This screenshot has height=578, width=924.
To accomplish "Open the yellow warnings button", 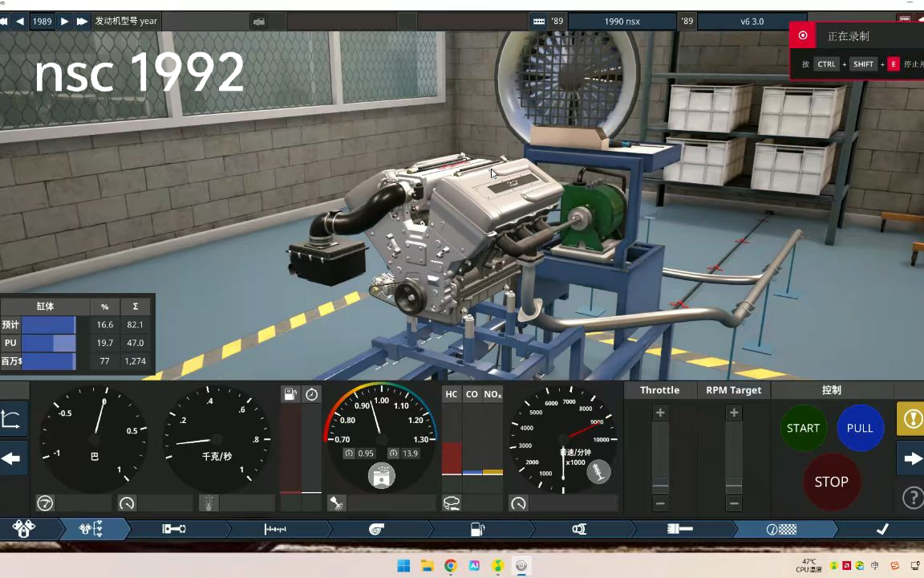I will [911, 419].
